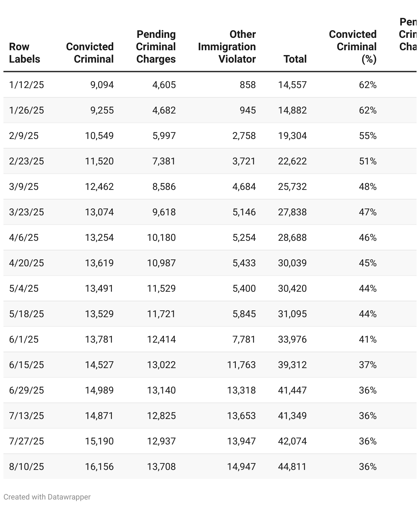Select the 6/15/25 row date

pyautogui.click(x=27, y=365)
